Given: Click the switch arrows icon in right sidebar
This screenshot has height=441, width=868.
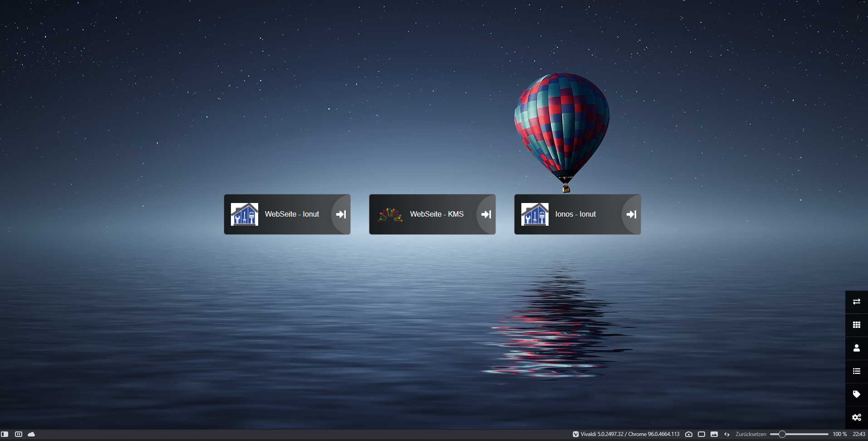Looking at the screenshot, I should [x=857, y=302].
